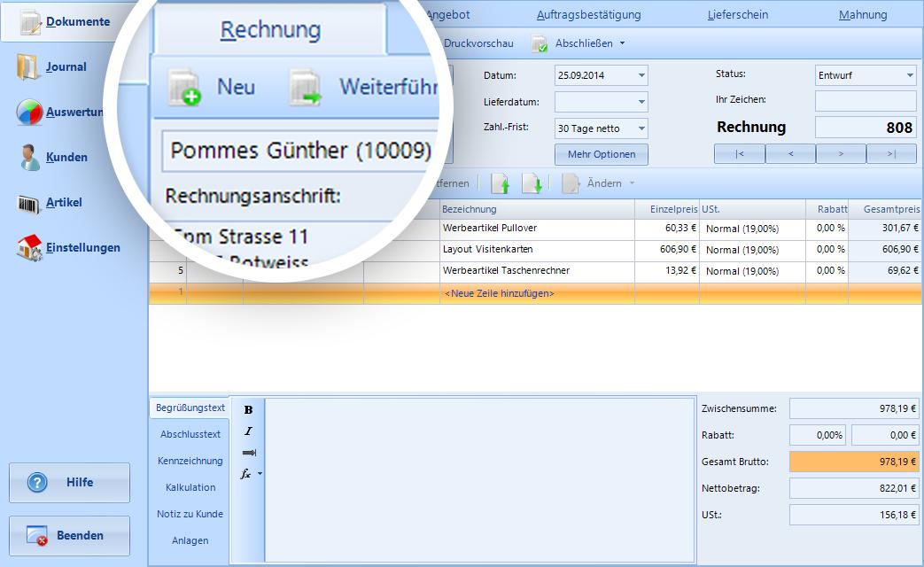
Task: Switch to the Lieferschein tab
Action: point(738,15)
